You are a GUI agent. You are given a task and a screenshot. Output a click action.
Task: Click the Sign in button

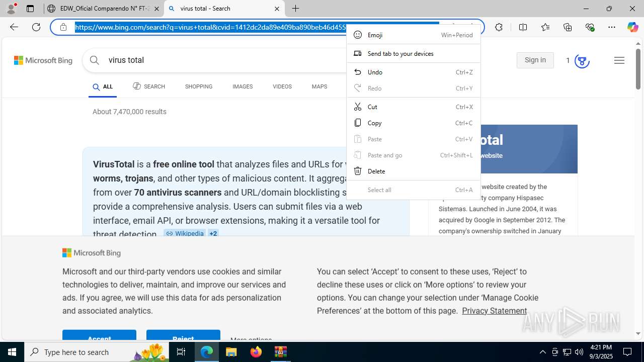coord(535,60)
